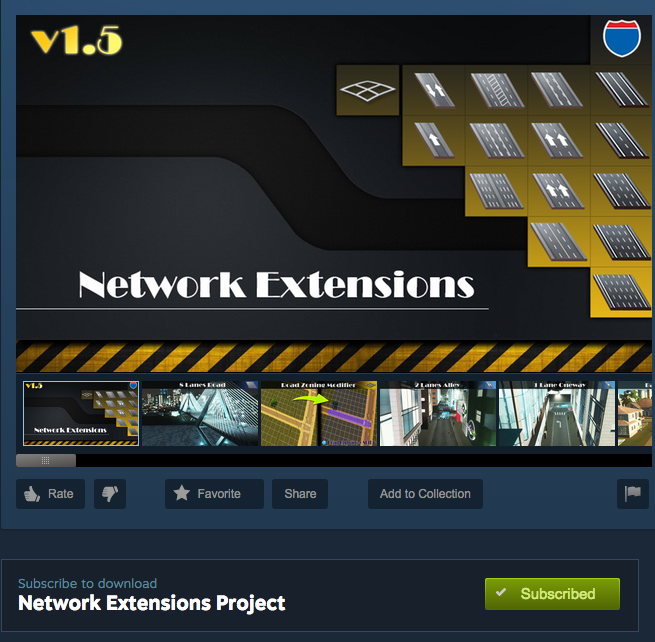
Task: Show the 8 Lanes Road thumbnail
Action: [x=200, y=414]
